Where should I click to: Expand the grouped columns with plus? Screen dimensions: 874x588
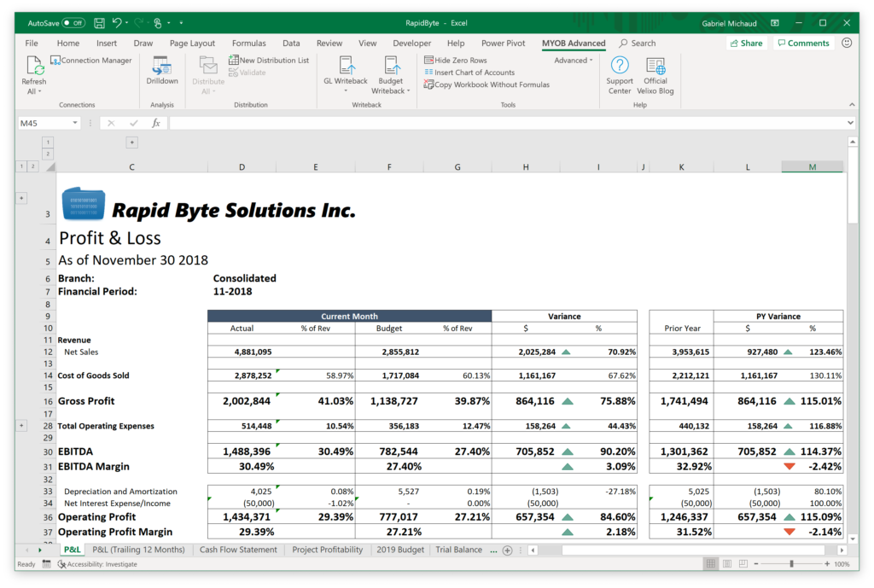(132, 143)
